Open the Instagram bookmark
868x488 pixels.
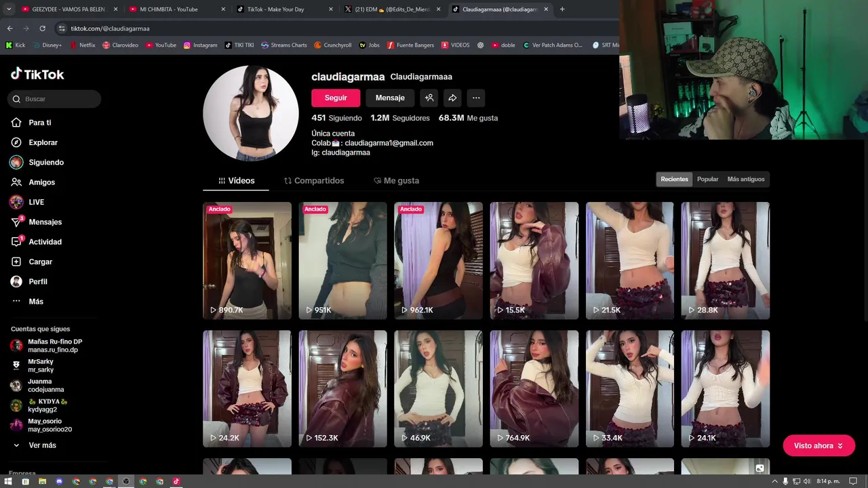tap(201, 45)
